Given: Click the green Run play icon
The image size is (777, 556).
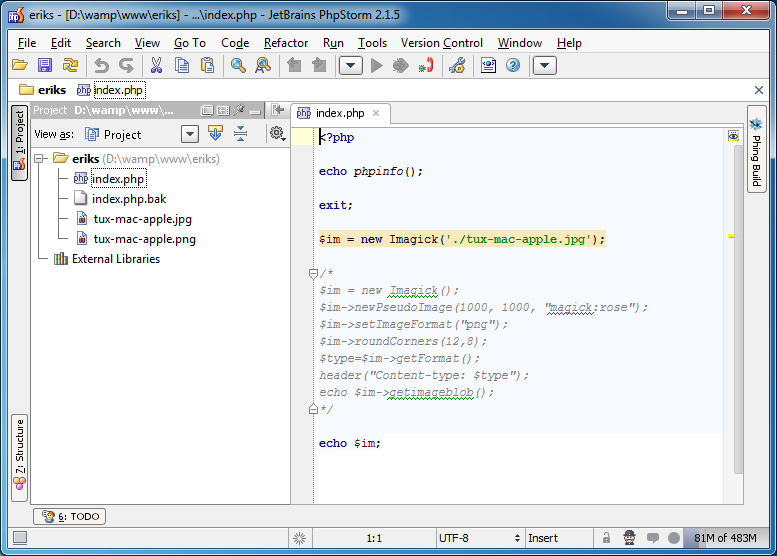Looking at the screenshot, I should tap(377, 65).
